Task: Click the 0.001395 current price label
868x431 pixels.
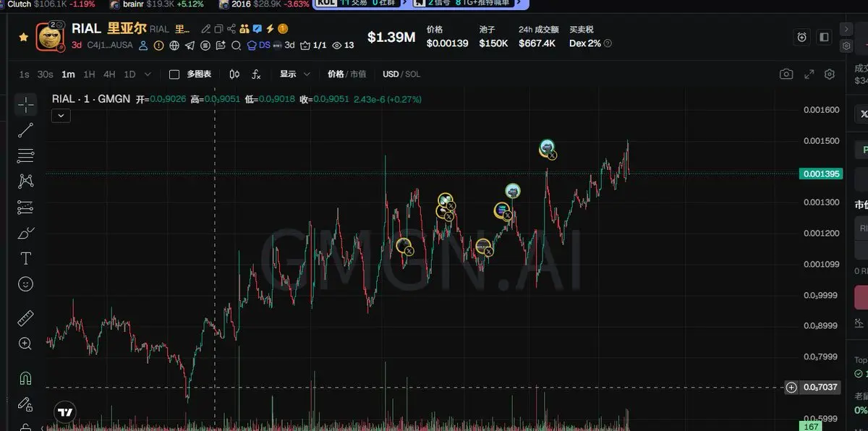Action: [x=822, y=174]
